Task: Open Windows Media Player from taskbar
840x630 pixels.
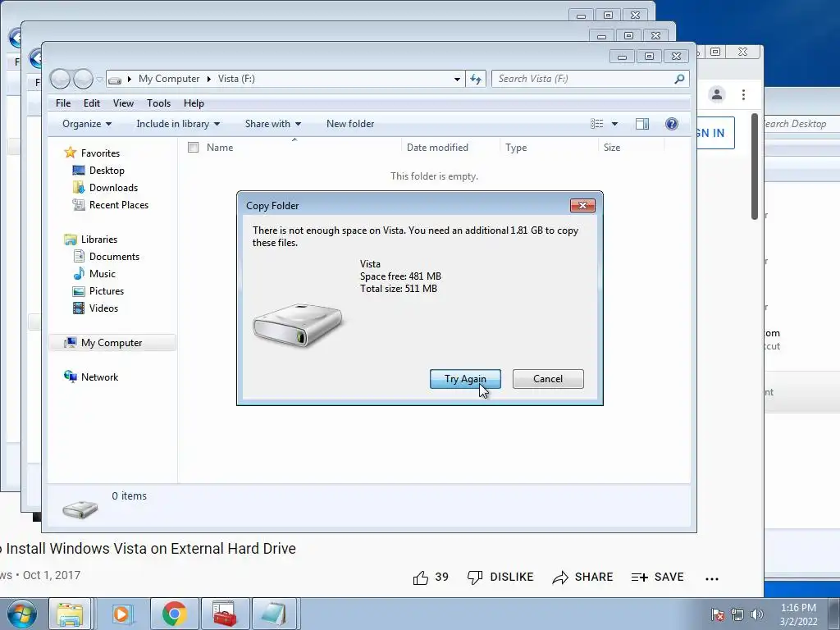Action: (x=122, y=614)
